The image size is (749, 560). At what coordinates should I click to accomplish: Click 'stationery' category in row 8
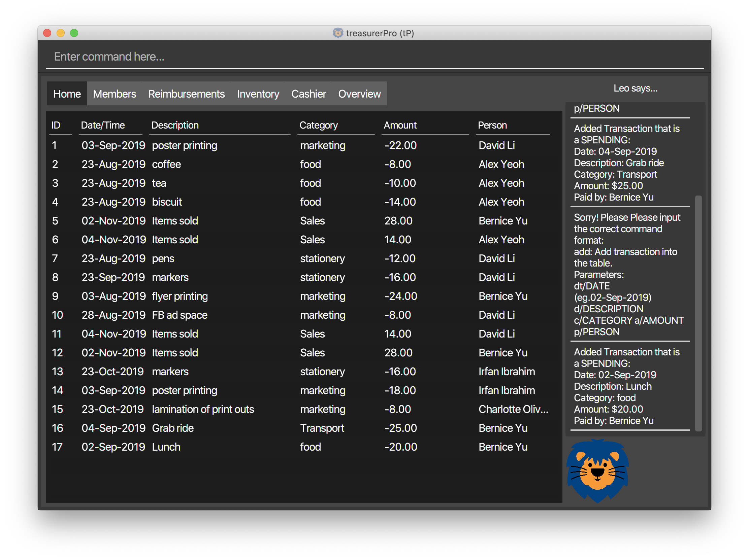pyautogui.click(x=322, y=277)
